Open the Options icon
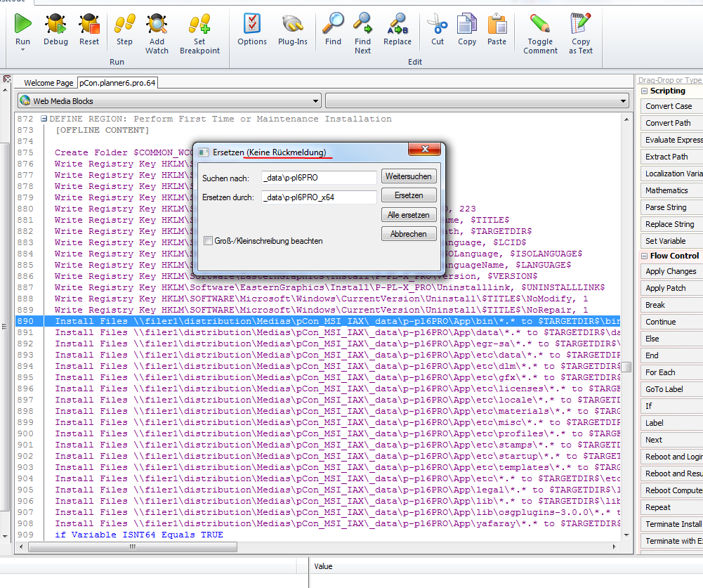The image size is (703, 588). click(252, 23)
